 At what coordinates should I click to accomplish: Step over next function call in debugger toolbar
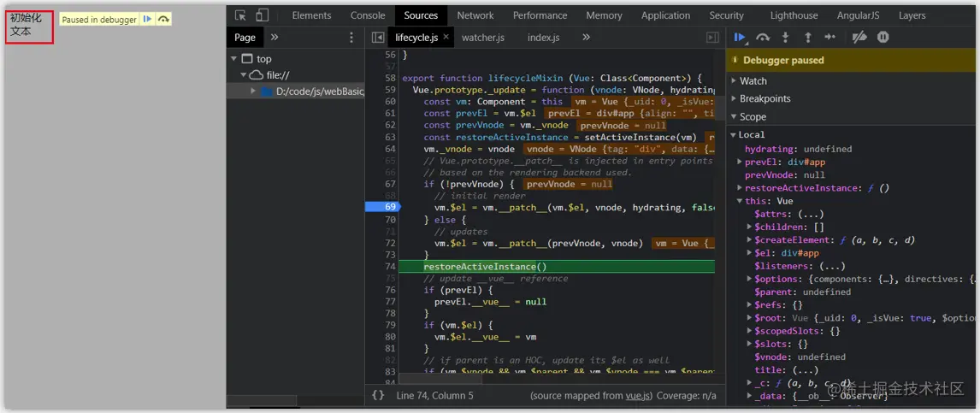click(763, 37)
